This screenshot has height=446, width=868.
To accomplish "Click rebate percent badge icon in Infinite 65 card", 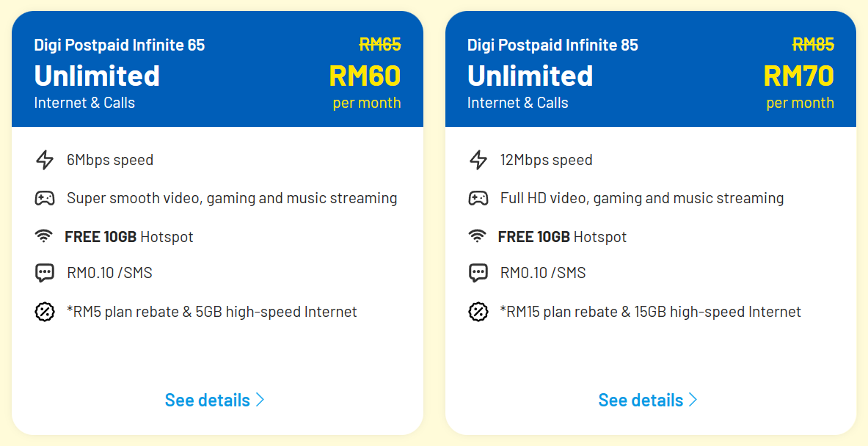I will [45, 312].
